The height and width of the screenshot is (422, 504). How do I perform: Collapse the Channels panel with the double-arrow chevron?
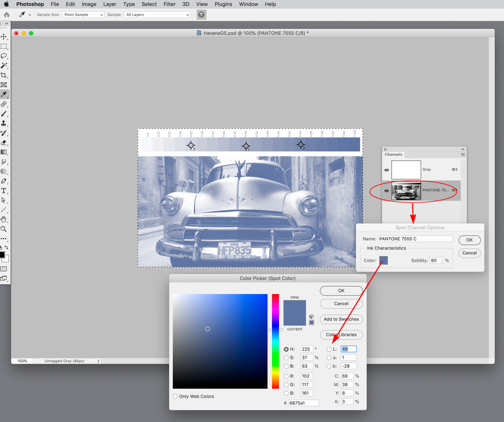point(463,149)
